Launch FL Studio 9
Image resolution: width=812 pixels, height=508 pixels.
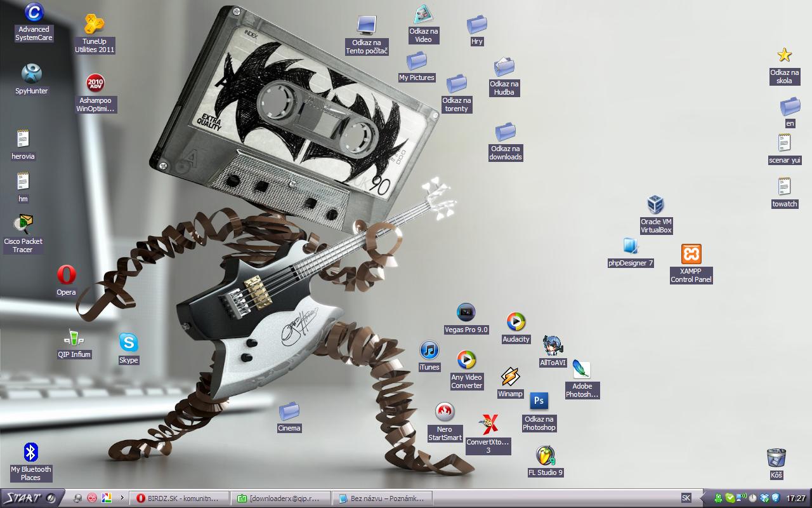coord(546,462)
